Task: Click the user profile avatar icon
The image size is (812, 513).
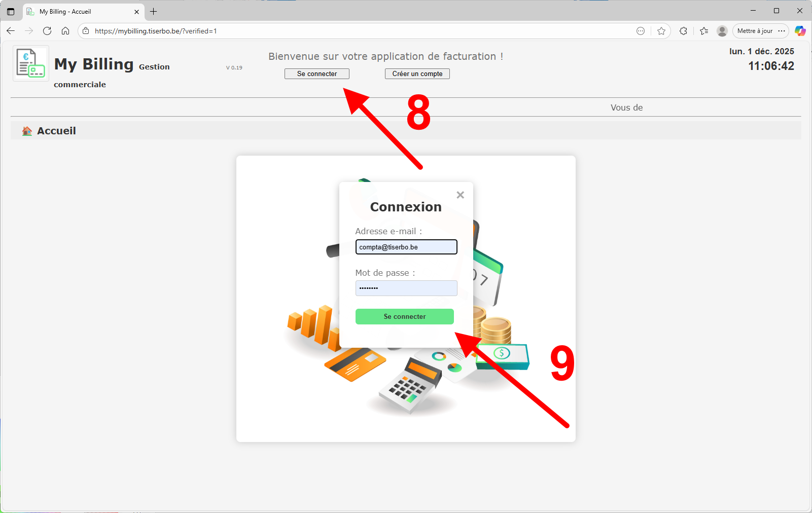Action: (722, 31)
